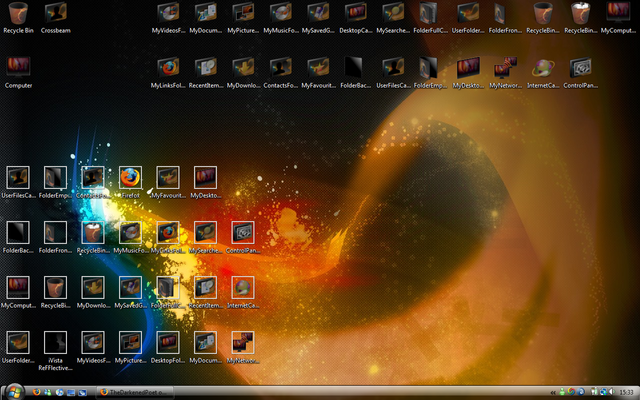Launch Firefox from the Quick Launch bar

coord(36,392)
